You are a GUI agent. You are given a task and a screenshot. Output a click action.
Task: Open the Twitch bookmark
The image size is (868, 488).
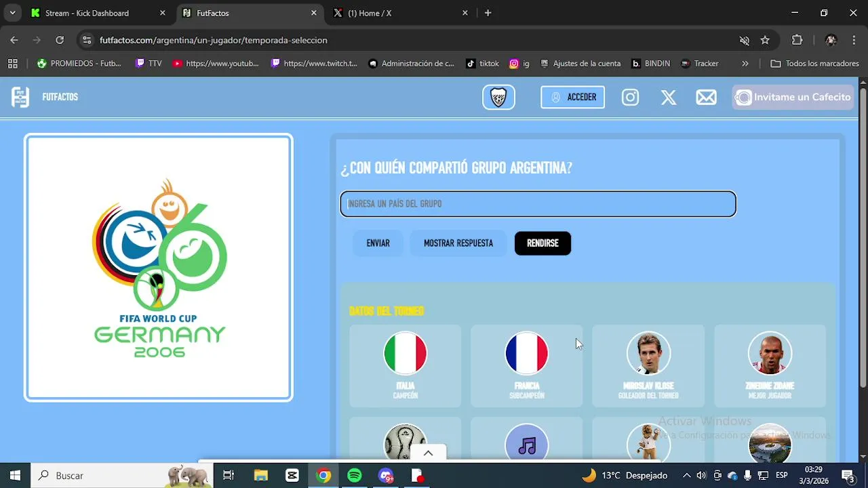[314, 63]
